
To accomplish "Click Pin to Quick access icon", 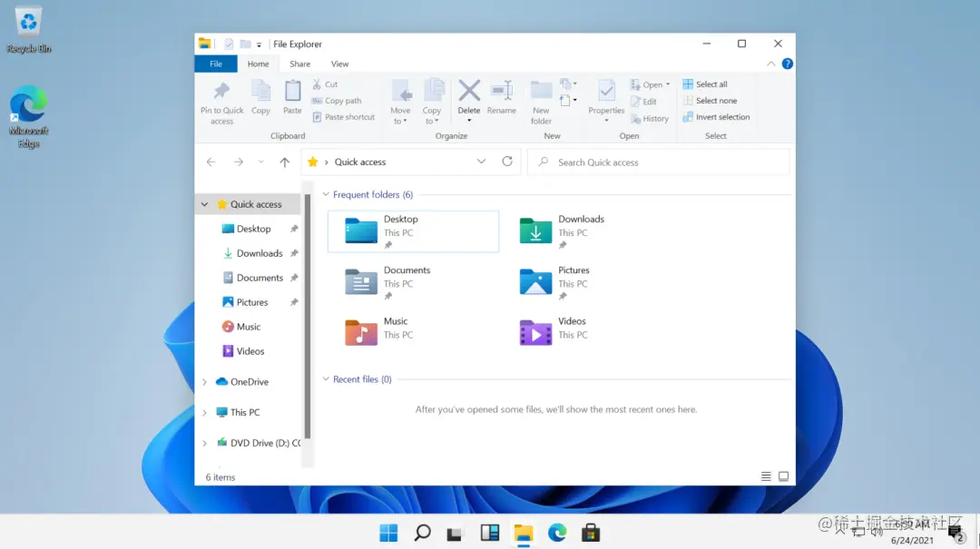I will [221, 91].
